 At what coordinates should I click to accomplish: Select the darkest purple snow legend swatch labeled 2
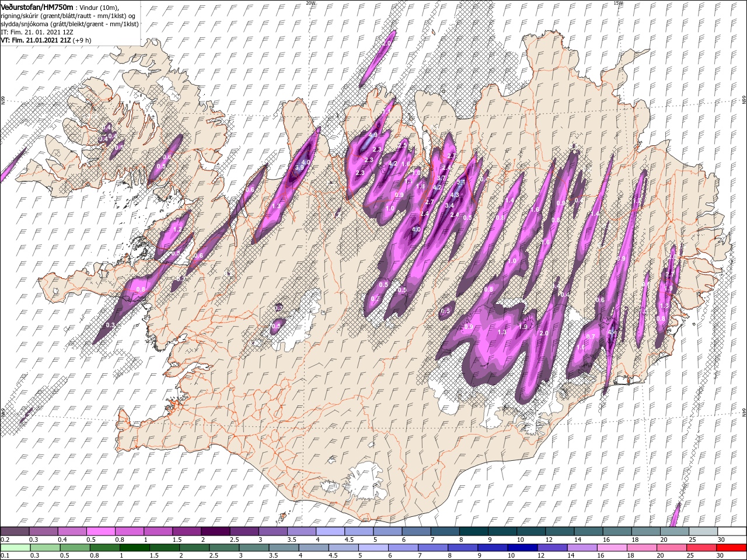pos(215,531)
